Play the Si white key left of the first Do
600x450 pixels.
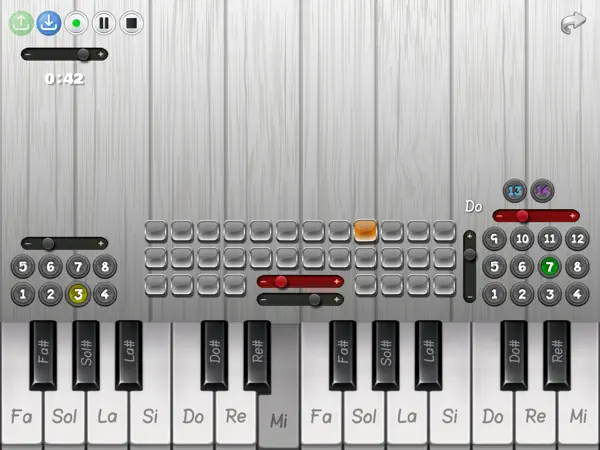(x=150, y=417)
